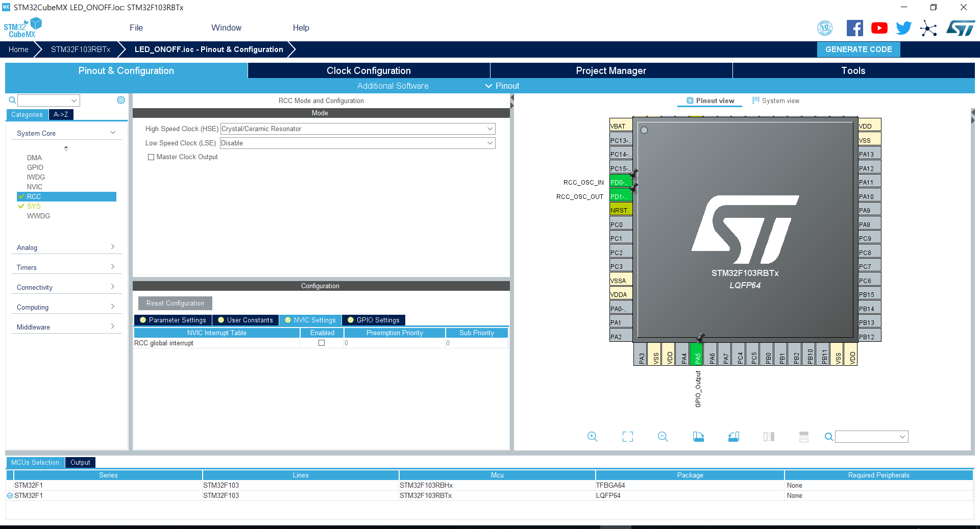
Task: Switch to System view
Action: [776, 100]
